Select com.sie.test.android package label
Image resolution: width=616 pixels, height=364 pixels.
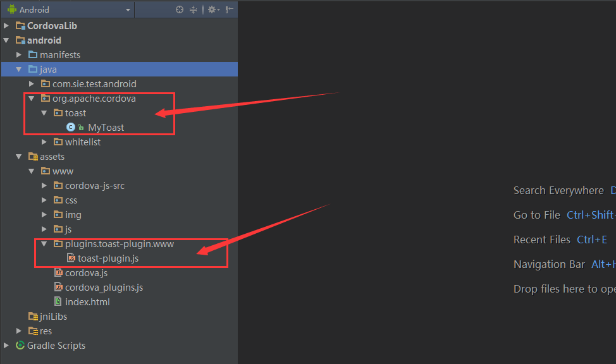pyautogui.click(x=94, y=84)
